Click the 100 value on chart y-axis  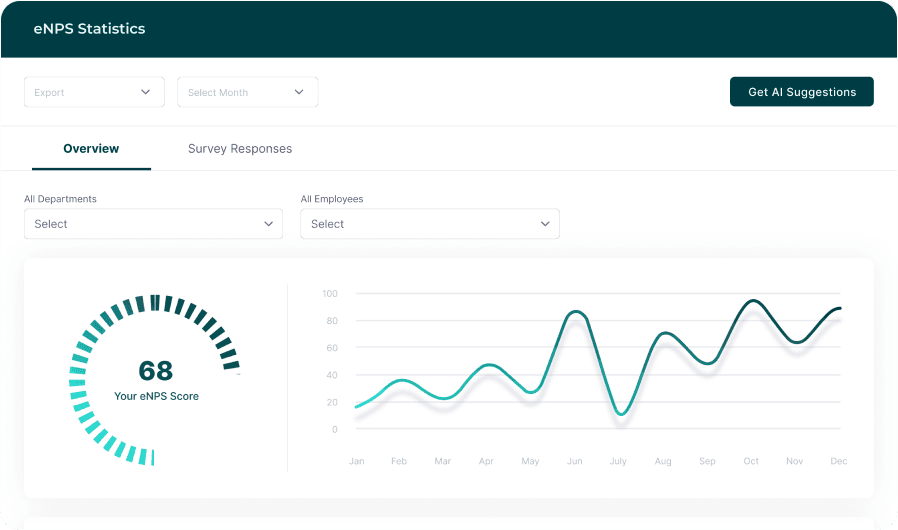329,294
